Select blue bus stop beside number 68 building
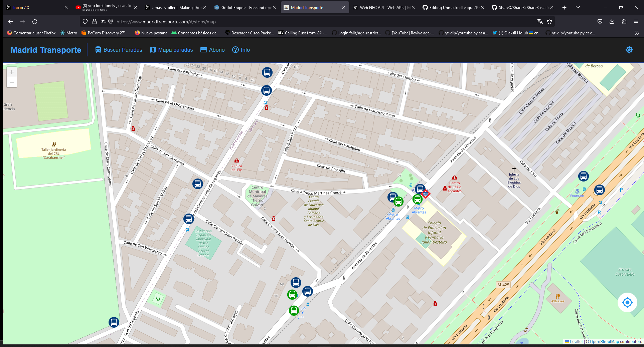 point(296,283)
